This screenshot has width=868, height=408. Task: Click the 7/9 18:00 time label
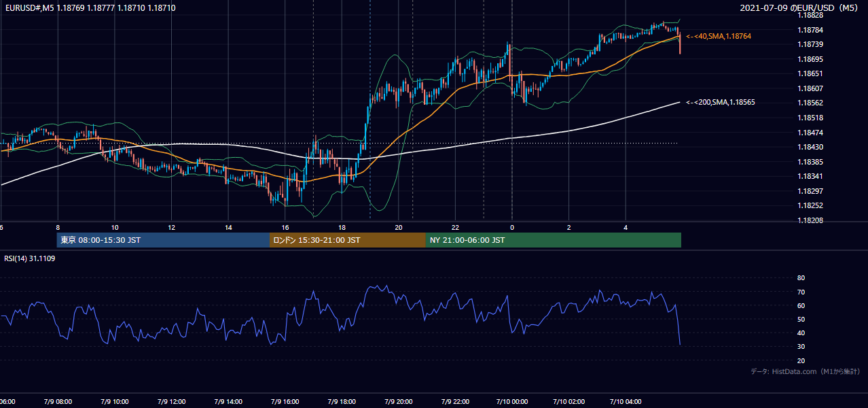click(342, 401)
